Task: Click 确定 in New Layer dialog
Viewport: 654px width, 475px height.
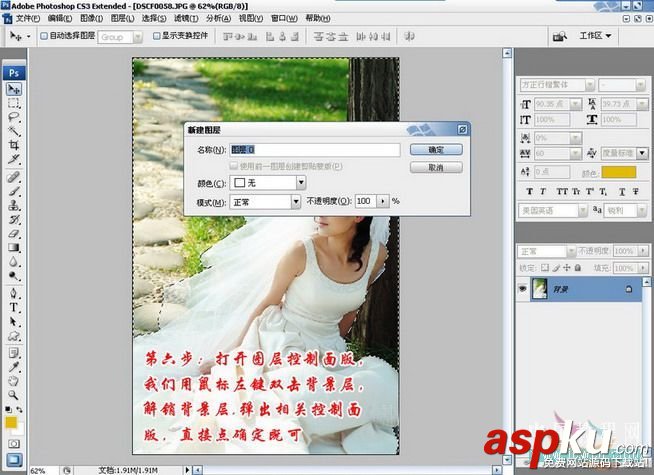Action: coord(436,149)
